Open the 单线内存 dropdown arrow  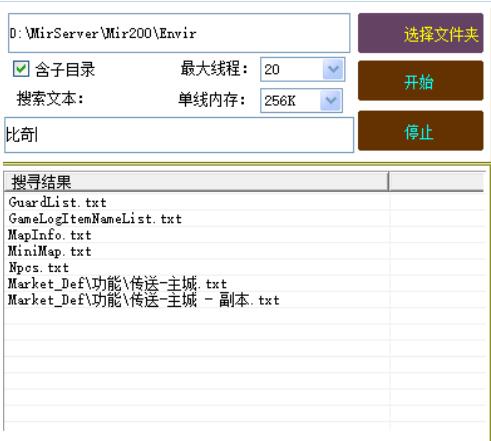pos(331,100)
